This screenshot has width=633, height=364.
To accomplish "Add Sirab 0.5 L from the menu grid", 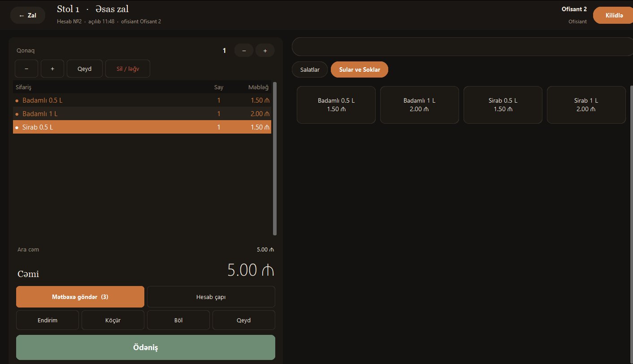I will click(x=503, y=105).
